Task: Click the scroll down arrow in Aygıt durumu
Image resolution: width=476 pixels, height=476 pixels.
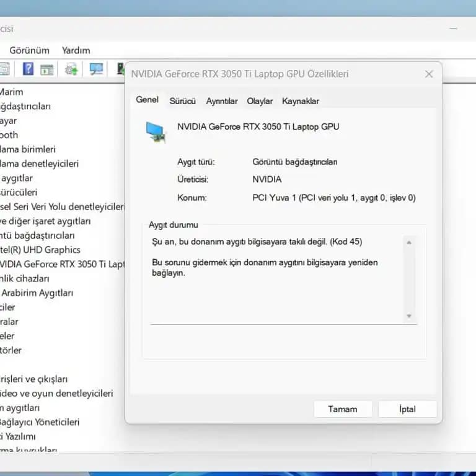Action: point(409,316)
